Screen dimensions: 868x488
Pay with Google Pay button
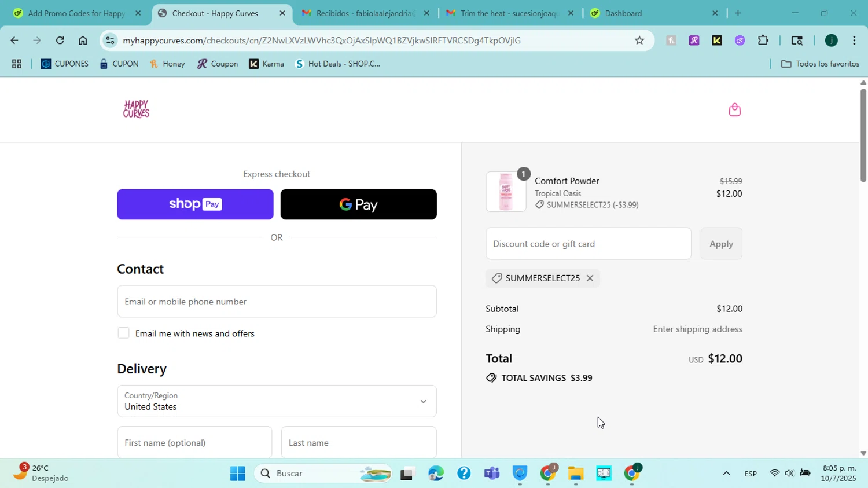coord(358,204)
